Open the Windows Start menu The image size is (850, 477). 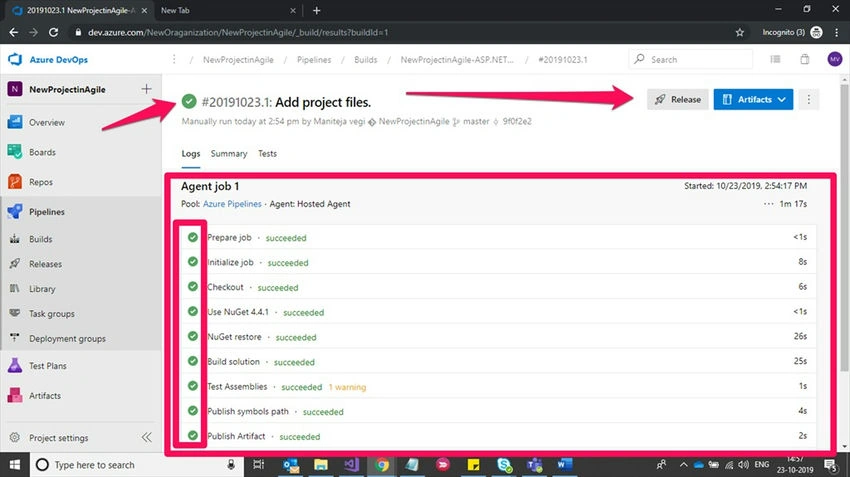coord(15,465)
